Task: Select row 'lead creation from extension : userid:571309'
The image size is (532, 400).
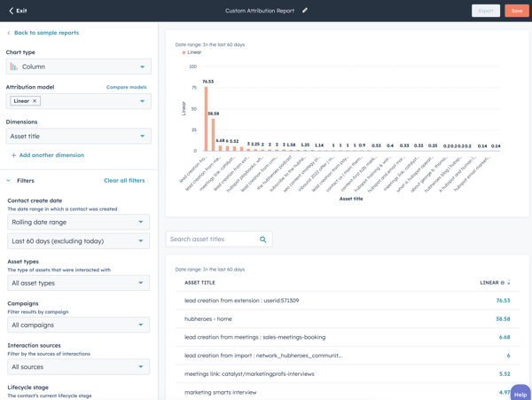Action: (x=347, y=301)
